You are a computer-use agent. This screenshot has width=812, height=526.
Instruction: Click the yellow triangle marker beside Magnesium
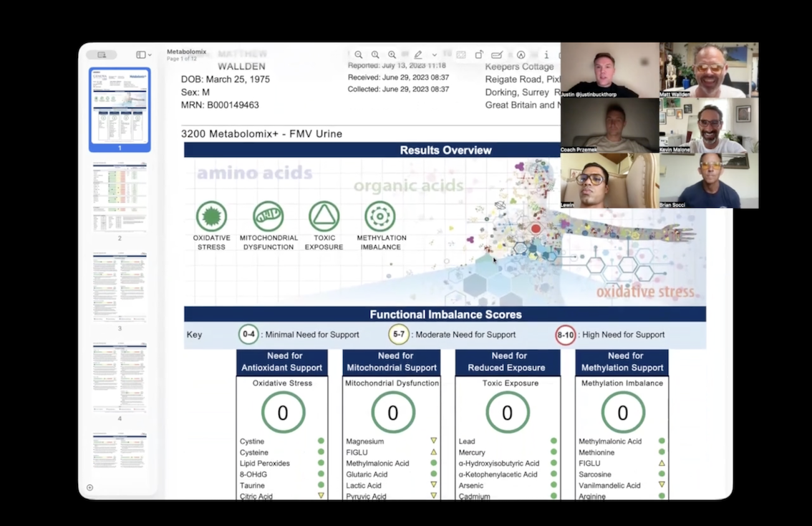point(433,441)
